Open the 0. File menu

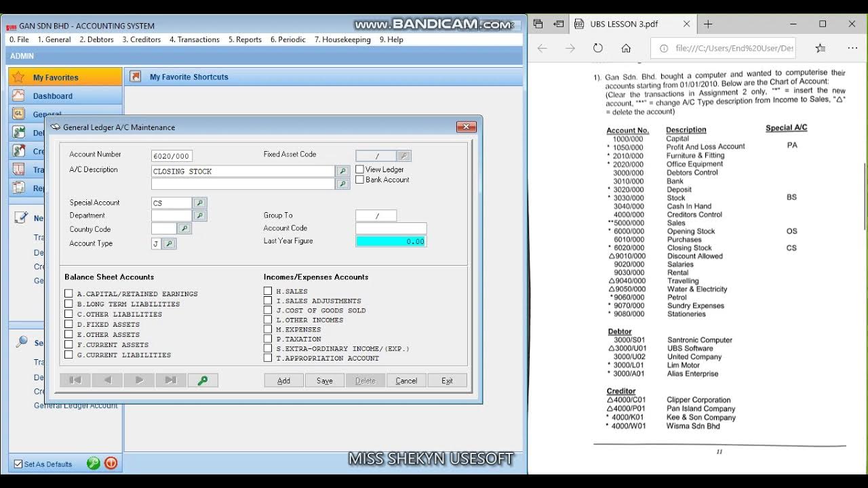pos(19,39)
